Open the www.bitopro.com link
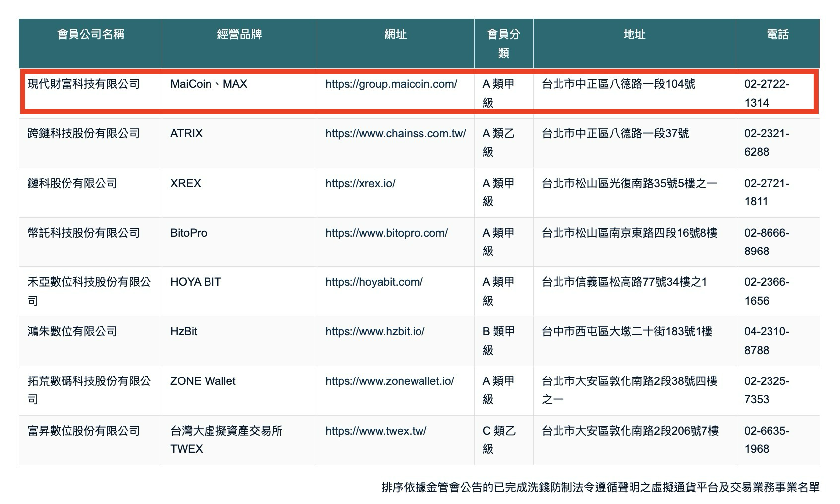 click(387, 233)
